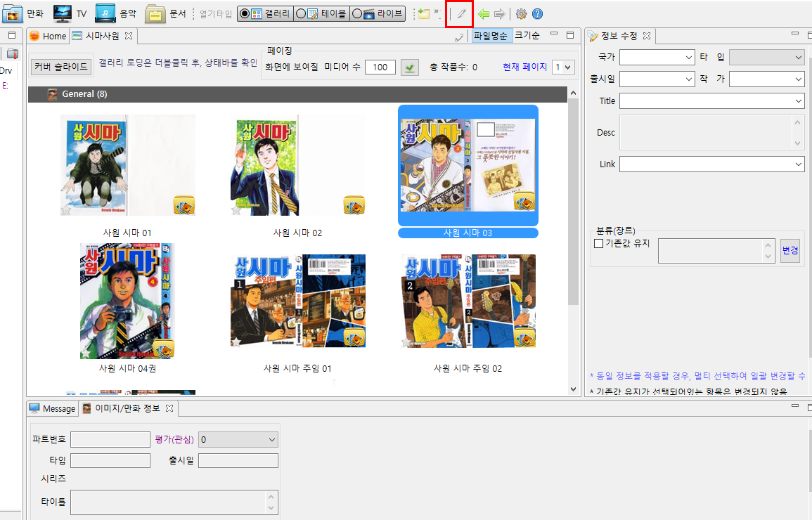Click the link icon left of 파일명순

[x=459, y=37]
